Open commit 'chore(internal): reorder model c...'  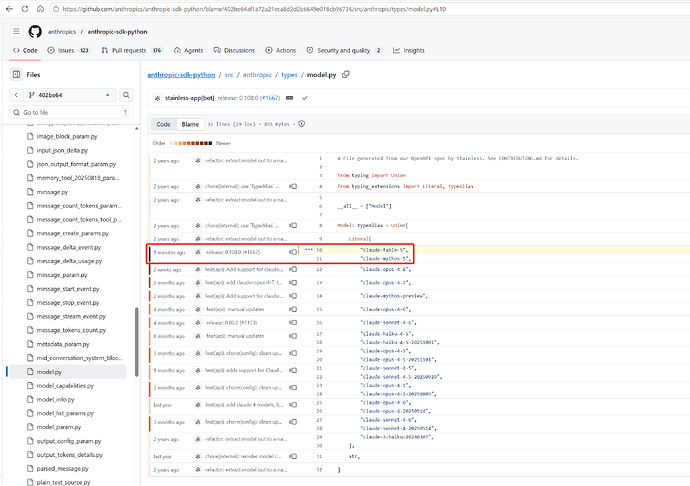click(243, 456)
